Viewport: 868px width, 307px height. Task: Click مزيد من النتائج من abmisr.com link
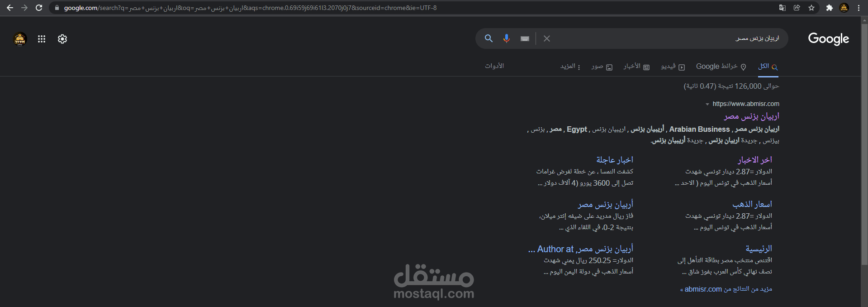click(x=726, y=289)
